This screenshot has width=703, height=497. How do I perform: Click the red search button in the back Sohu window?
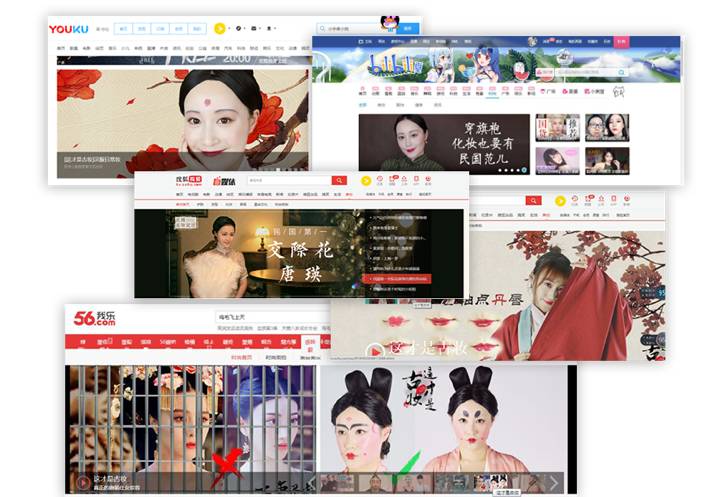click(533, 200)
